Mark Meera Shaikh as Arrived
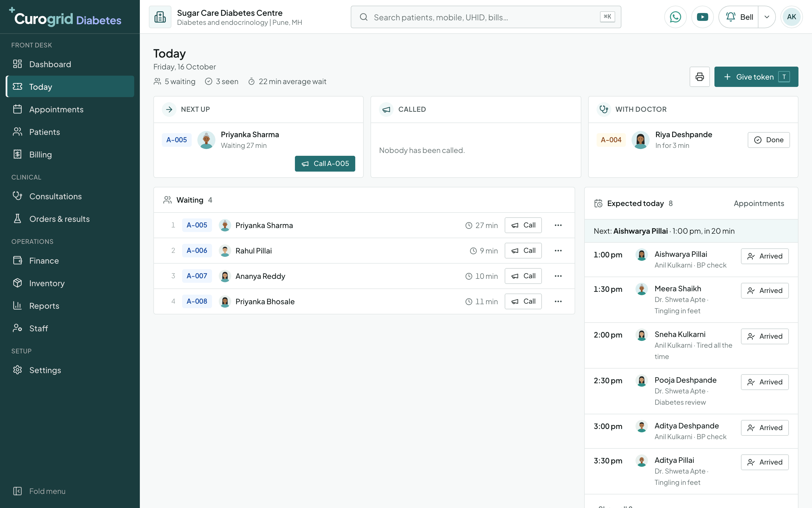Screen dimensions: 812x508 [765, 291]
